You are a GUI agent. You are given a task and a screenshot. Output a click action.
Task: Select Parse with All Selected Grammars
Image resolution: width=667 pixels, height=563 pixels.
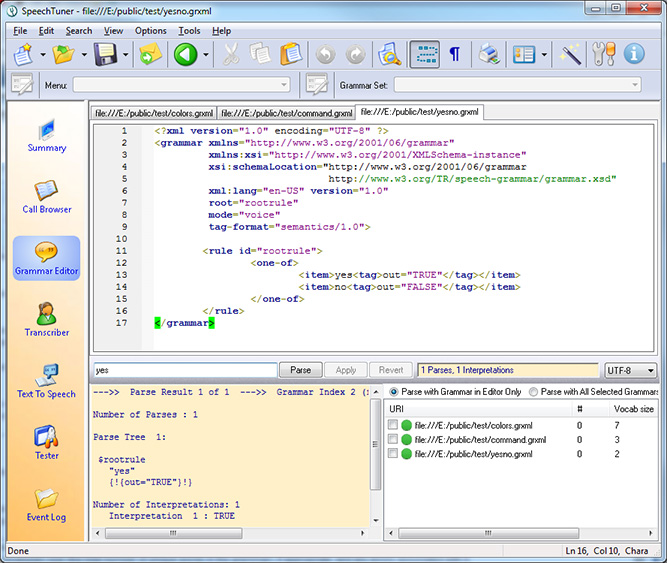[x=534, y=391]
